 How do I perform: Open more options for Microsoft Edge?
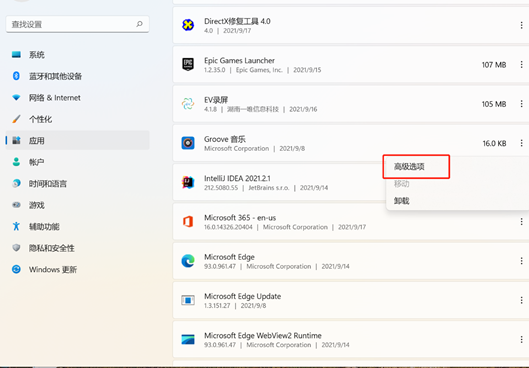pos(521,261)
